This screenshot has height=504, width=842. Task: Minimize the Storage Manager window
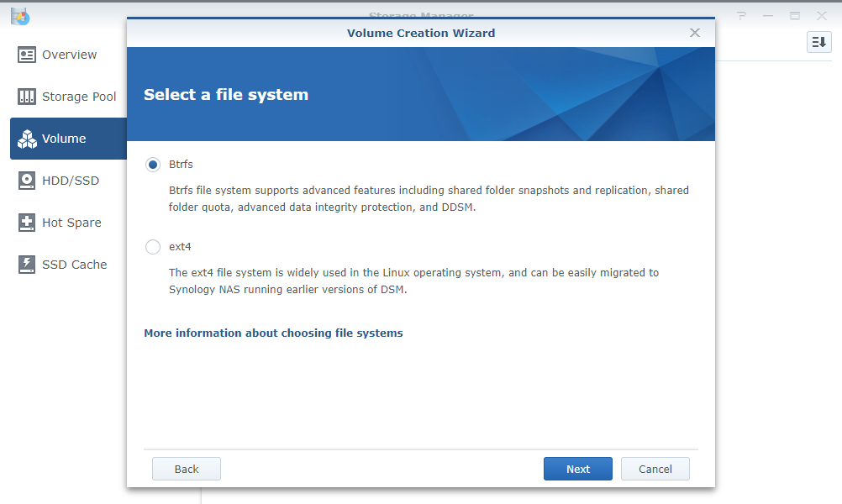[x=768, y=16]
